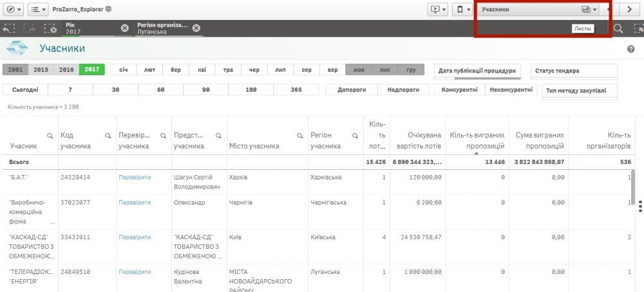Click the step back selection icon

coord(9,28)
